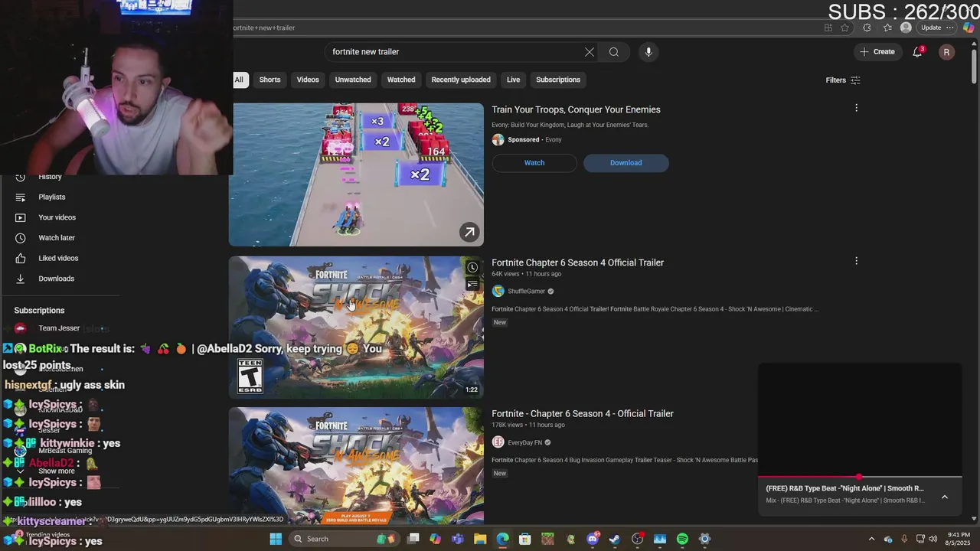The height and width of the screenshot is (551, 980).
Task: Open the Evony ad external link arrow
Action: [x=469, y=232]
